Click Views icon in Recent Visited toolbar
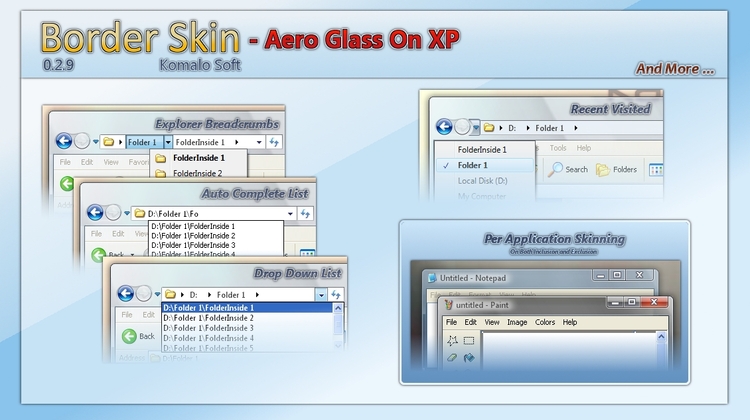This screenshot has width=750, height=420. coord(656,170)
